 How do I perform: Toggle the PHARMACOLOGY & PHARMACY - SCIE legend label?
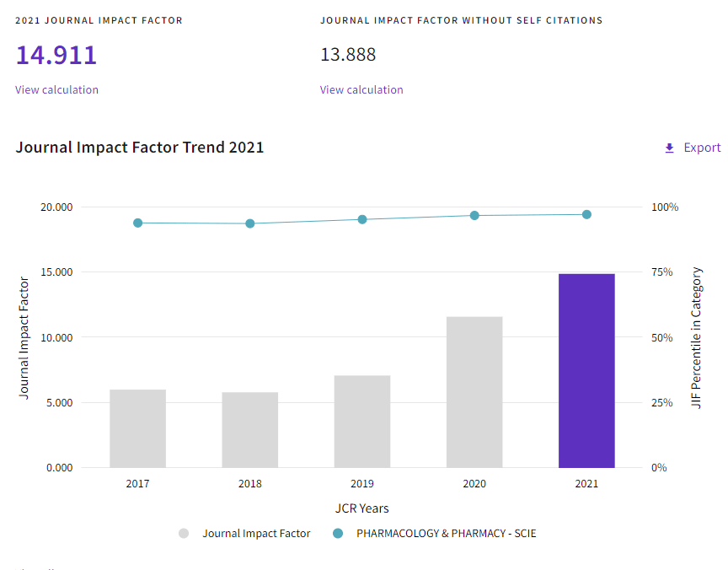(446, 533)
